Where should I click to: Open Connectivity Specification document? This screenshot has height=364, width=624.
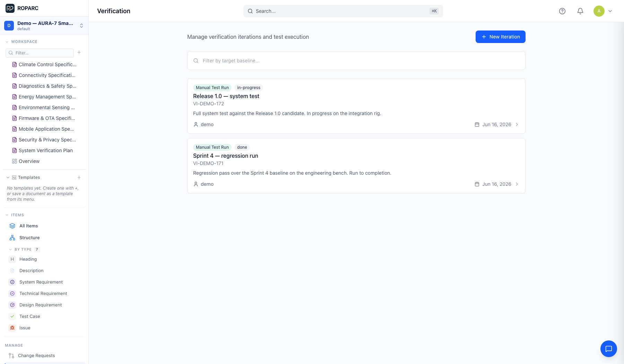44,75
